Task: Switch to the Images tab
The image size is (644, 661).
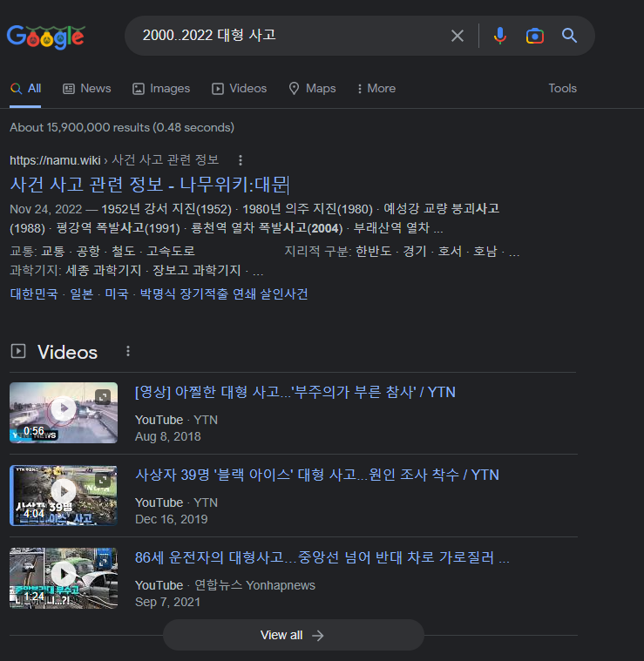Action: pos(161,89)
